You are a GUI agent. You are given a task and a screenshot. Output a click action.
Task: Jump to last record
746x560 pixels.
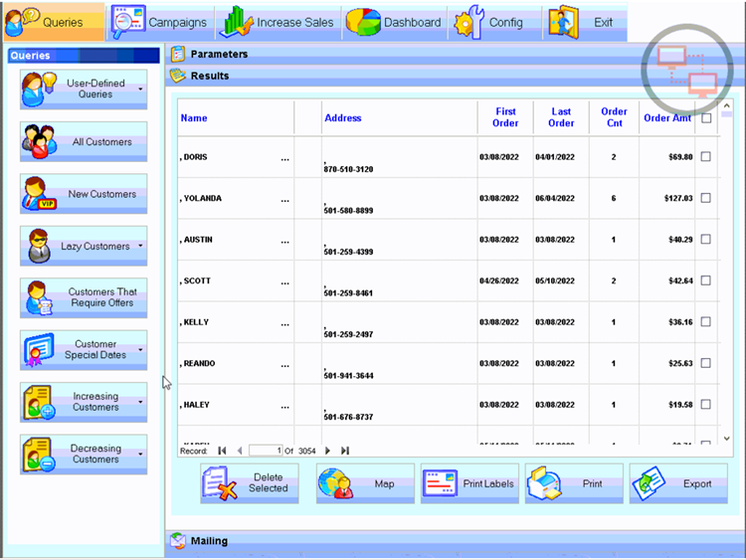[345, 451]
